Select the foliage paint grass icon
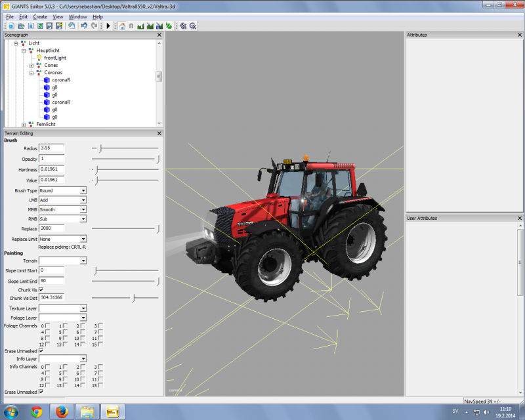Image resolution: width=525 pixels, height=420 pixels. click(x=169, y=26)
